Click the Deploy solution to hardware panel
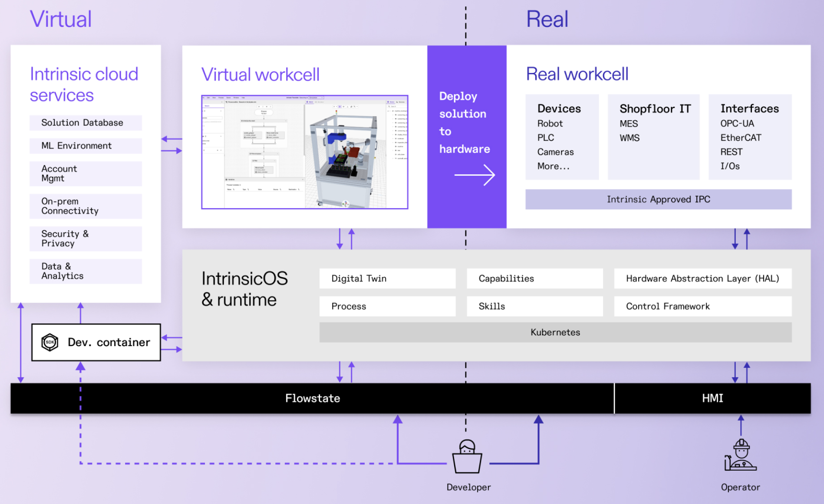Screen dimensions: 824x504 pos(467,137)
